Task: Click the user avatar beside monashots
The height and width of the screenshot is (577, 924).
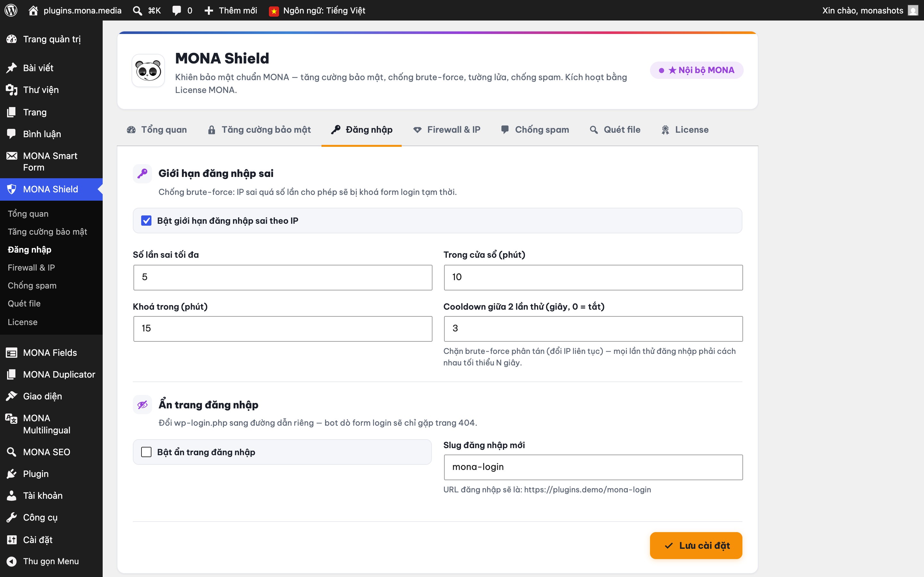Action: coord(912,10)
